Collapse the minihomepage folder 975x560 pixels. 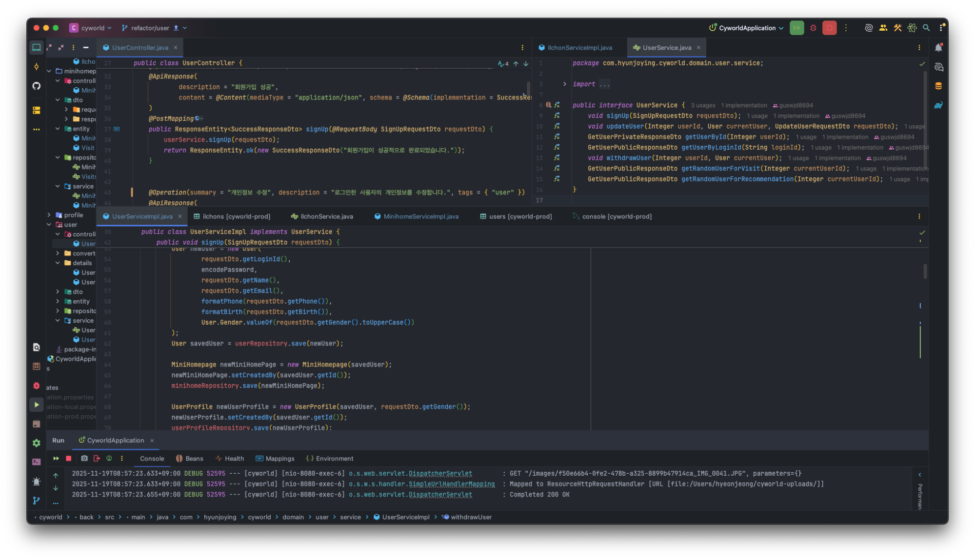(x=49, y=71)
